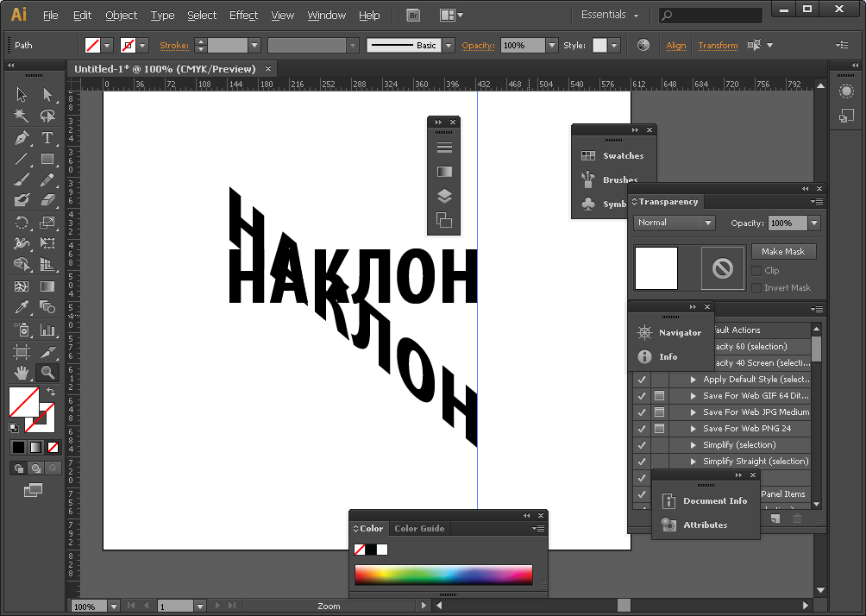
Task: Expand the Apply Default Style action
Action: [x=693, y=380]
